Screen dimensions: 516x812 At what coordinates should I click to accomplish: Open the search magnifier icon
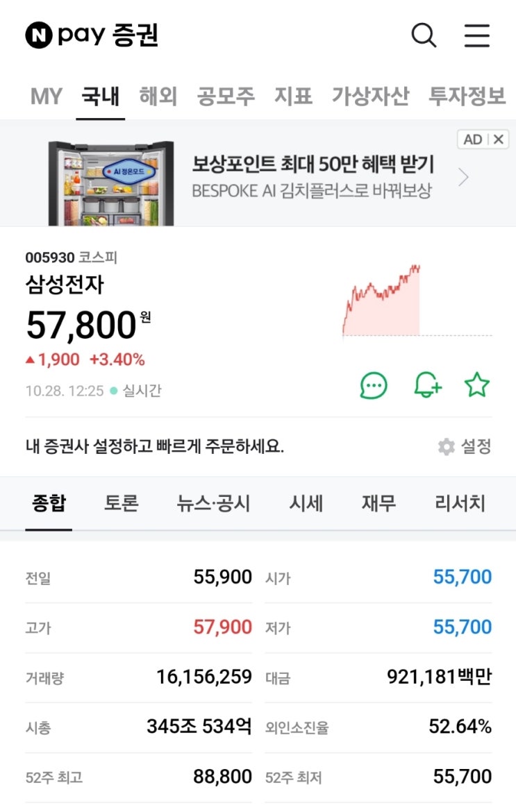[x=424, y=35]
